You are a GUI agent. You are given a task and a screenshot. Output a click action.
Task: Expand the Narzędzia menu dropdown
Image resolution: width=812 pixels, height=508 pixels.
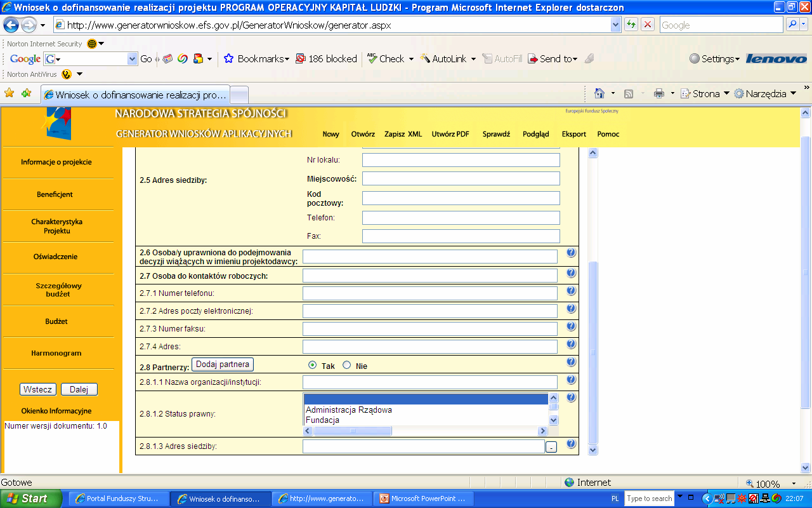pyautogui.click(x=793, y=93)
